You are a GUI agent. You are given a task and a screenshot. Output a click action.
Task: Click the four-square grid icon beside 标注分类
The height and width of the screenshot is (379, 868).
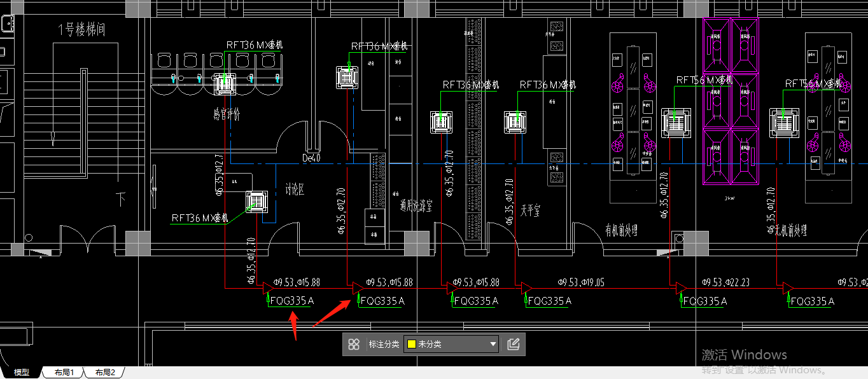click(x=354, y=345)
